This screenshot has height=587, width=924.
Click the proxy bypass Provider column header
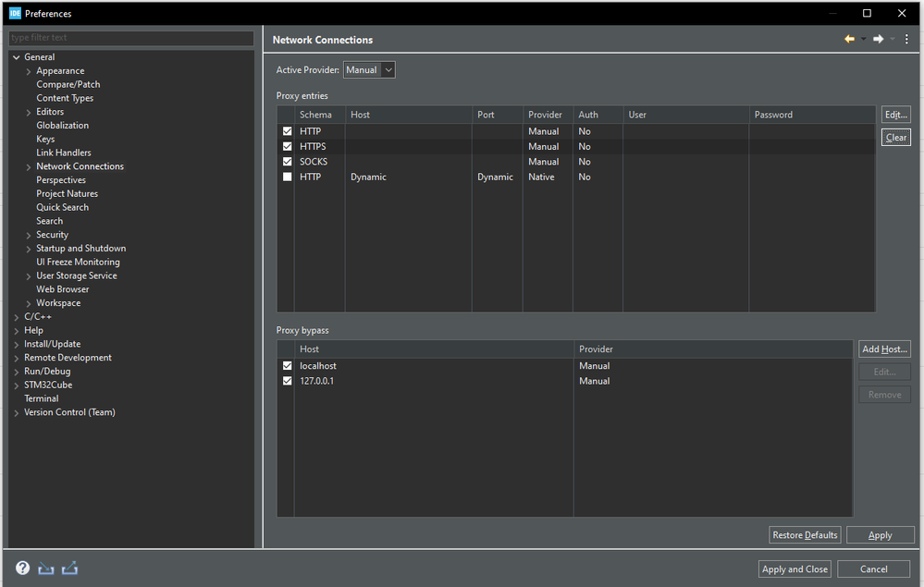click(713, 349)
